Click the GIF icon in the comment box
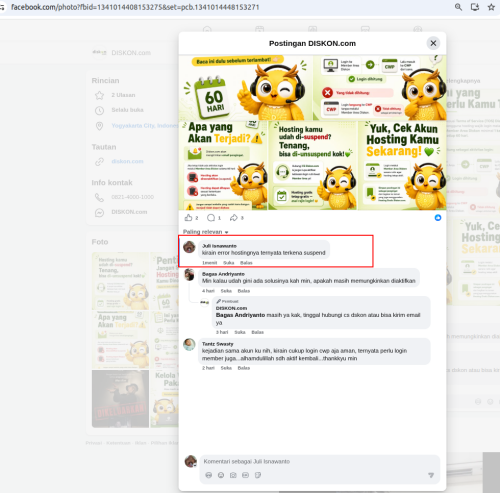Screen dimensions: 500x493 pyautogui.click(x=245, y=475)
